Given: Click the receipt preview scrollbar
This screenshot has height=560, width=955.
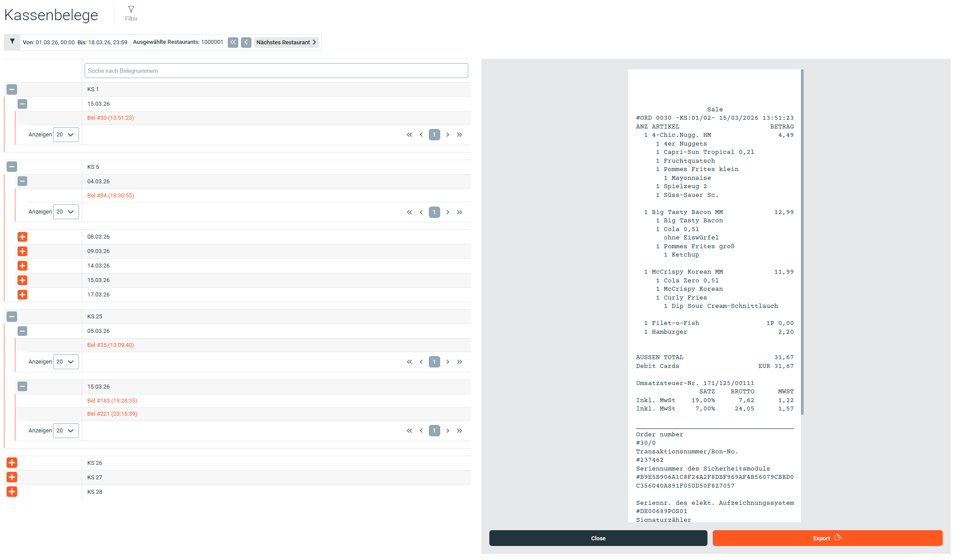Looking at the screenshot, I should point(802,242).
